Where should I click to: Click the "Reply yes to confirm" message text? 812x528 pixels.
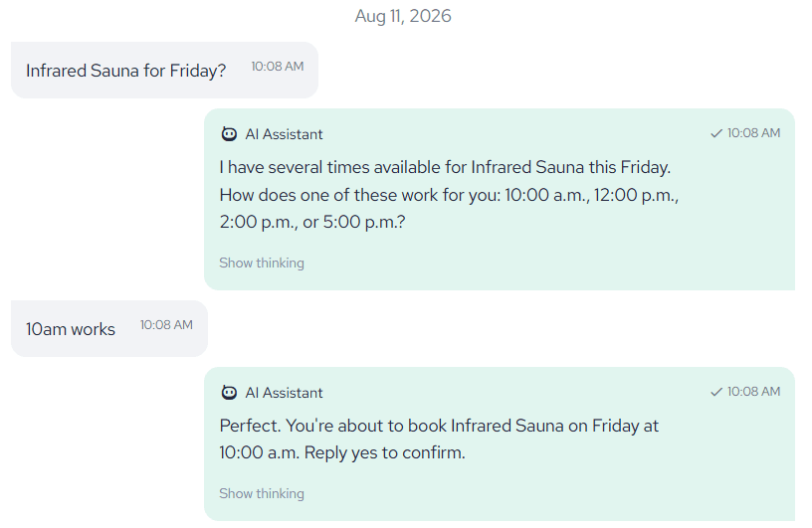point(385,452)
